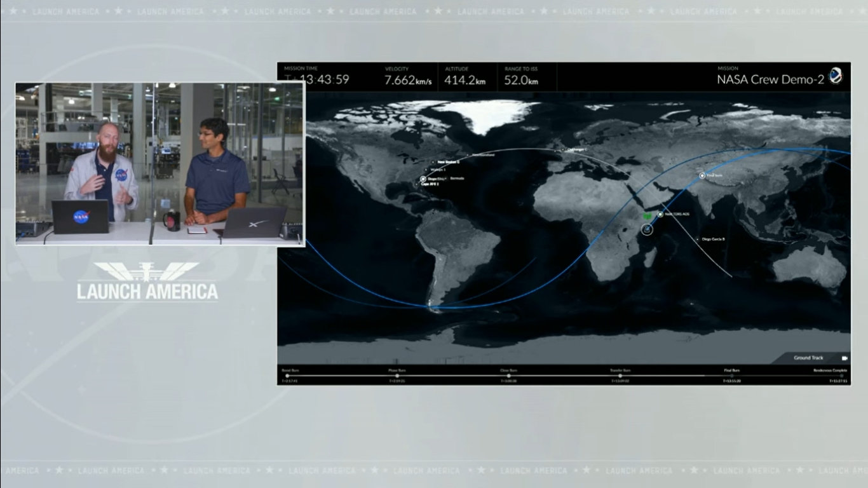Click the Velocity 7.662 km/s readout

click(409, 80)
